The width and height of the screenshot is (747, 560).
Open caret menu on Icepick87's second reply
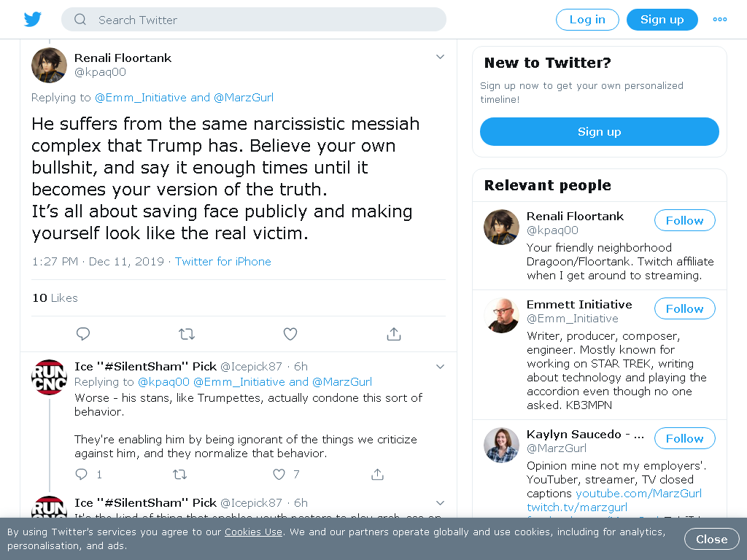tap(440, 503)
